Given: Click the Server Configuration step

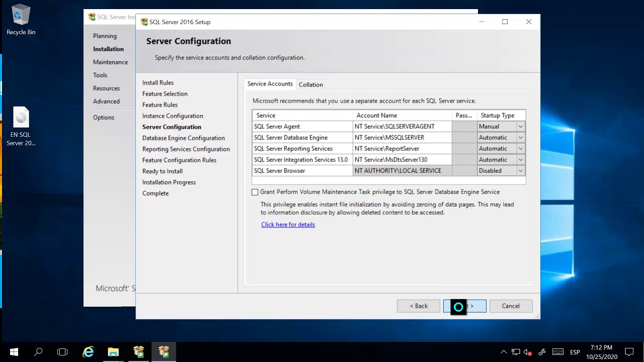Looking at the screenshot, I should [x=172, y=127].
